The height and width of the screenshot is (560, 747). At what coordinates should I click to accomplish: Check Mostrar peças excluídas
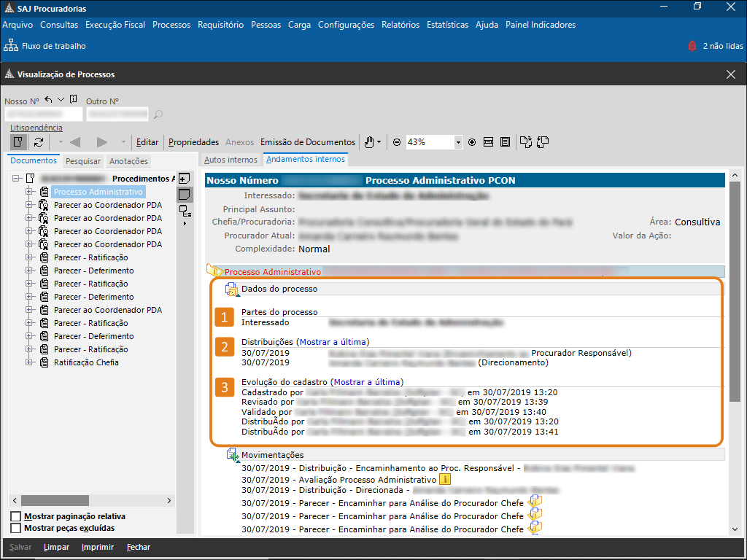[16, 528]
